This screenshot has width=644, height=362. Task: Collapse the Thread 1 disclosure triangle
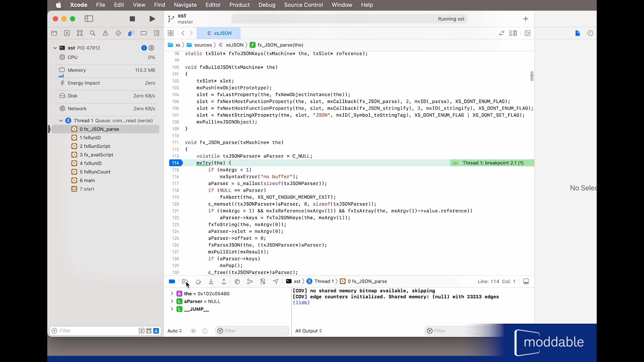61,121
